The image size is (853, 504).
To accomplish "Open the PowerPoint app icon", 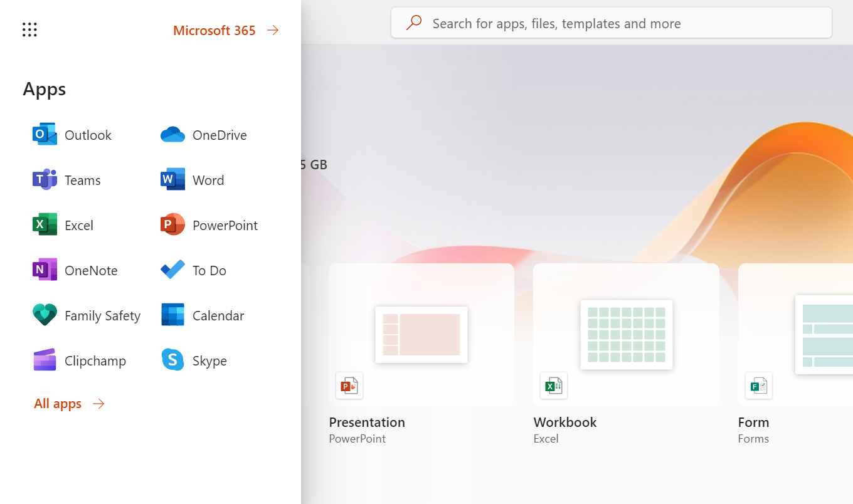I will [172, 225].
